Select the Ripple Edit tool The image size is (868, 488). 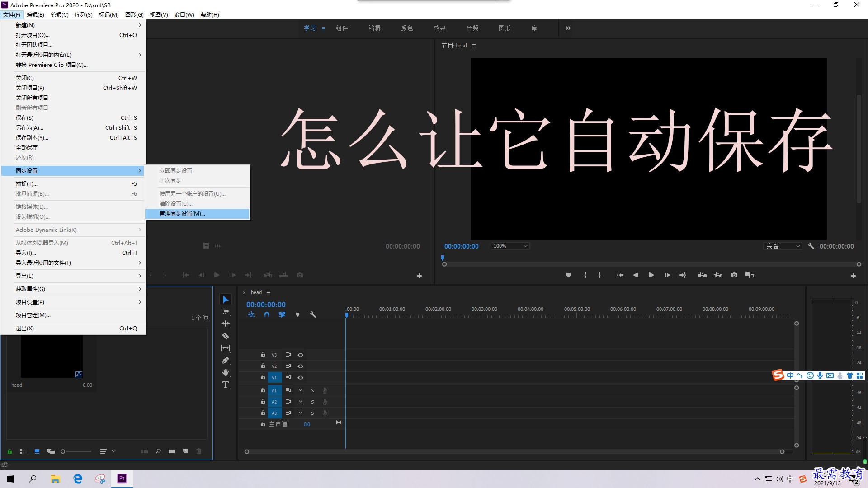point(226,324)
